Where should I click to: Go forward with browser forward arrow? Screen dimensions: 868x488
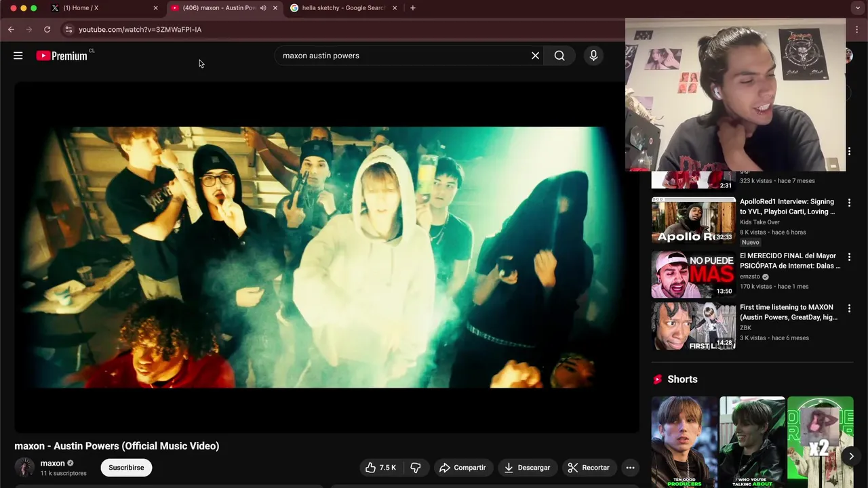28,29
